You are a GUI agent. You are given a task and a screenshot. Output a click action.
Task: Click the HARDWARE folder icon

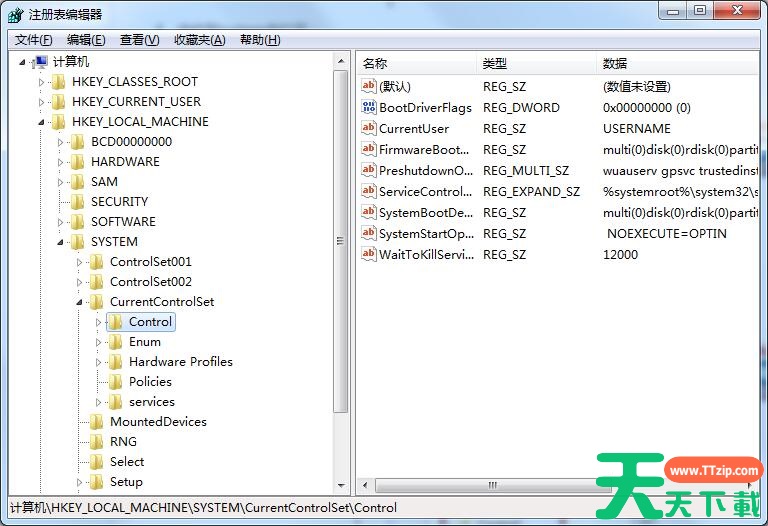(x=77, y=162)
